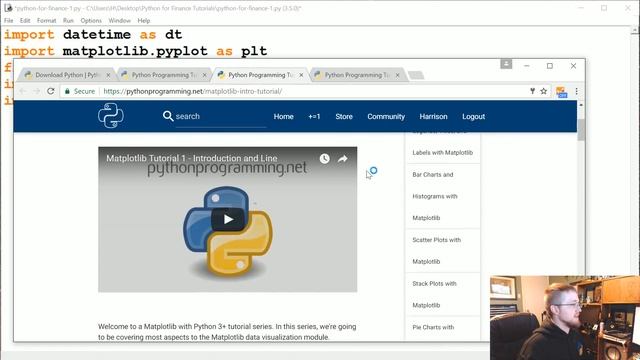Switch to the second Python Programming tab
Screen dimensions: 640x360
coord(163,75)
